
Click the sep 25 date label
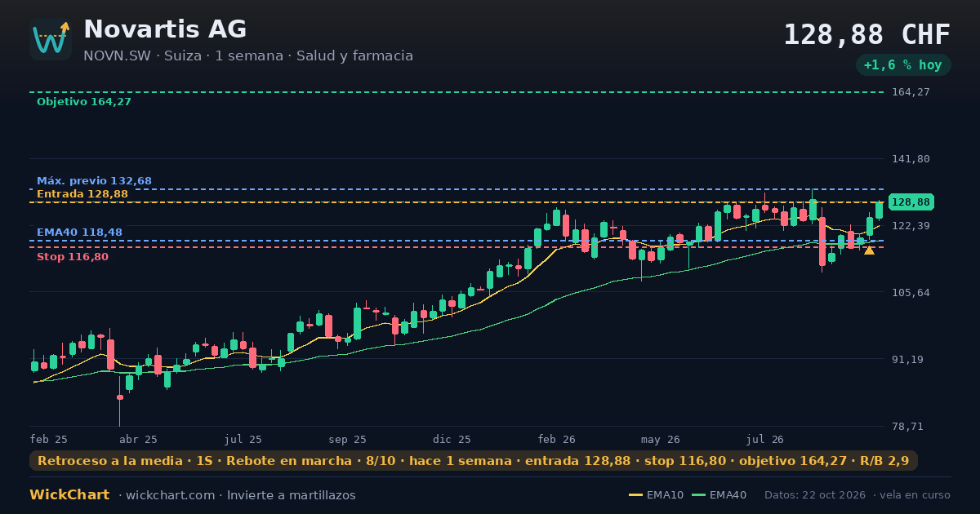[x=348, y=440]
